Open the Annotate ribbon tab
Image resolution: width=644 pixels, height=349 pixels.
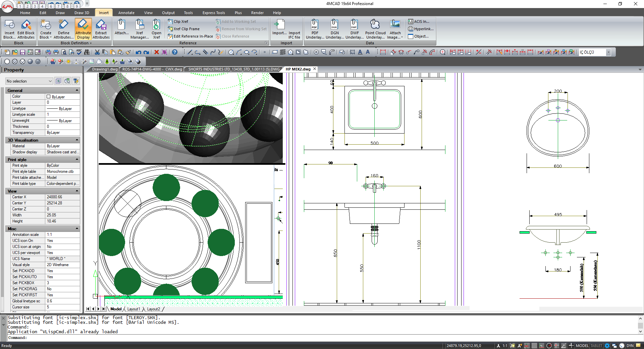[x=126, y=13]
